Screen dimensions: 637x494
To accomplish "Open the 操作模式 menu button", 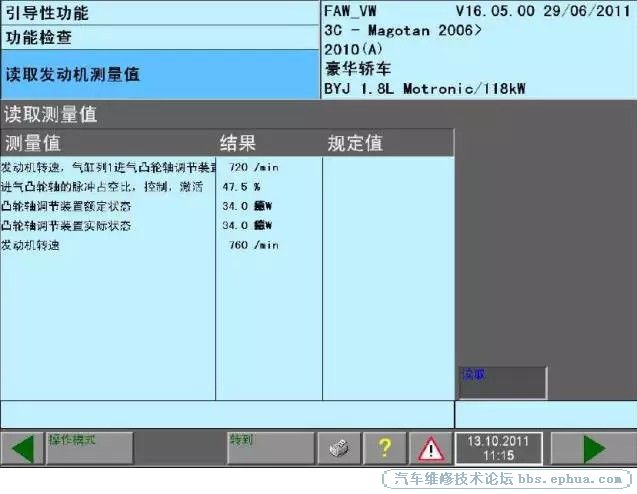I will click(89, 447).
